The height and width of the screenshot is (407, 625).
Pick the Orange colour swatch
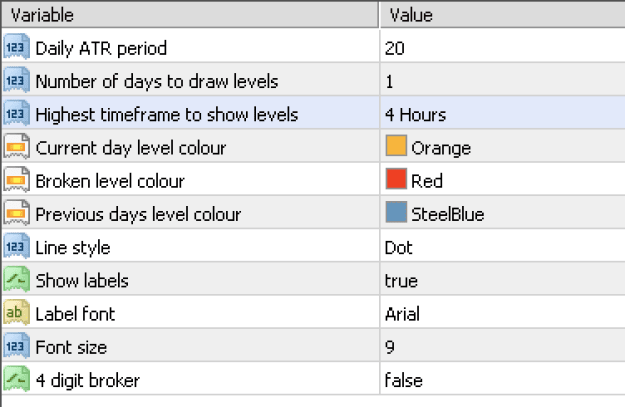point(396,145)
